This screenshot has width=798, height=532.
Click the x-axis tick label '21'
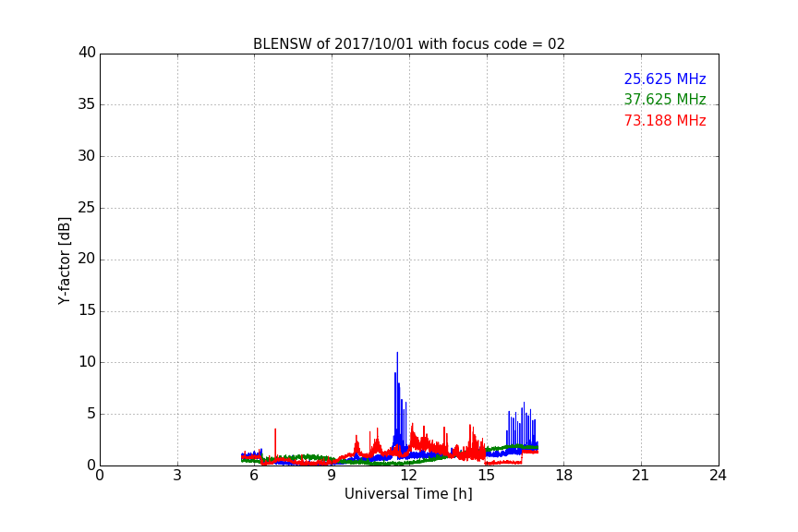pos(641,476)
